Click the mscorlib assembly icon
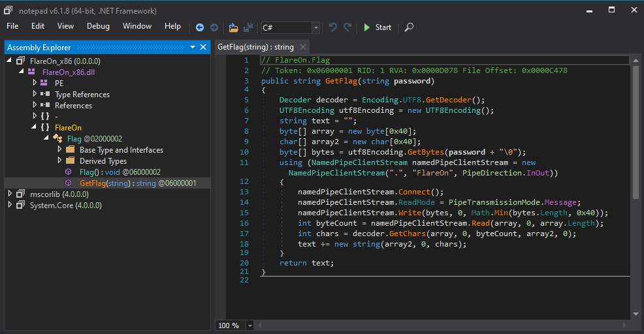The image size is (644, 334). point(20,194)
